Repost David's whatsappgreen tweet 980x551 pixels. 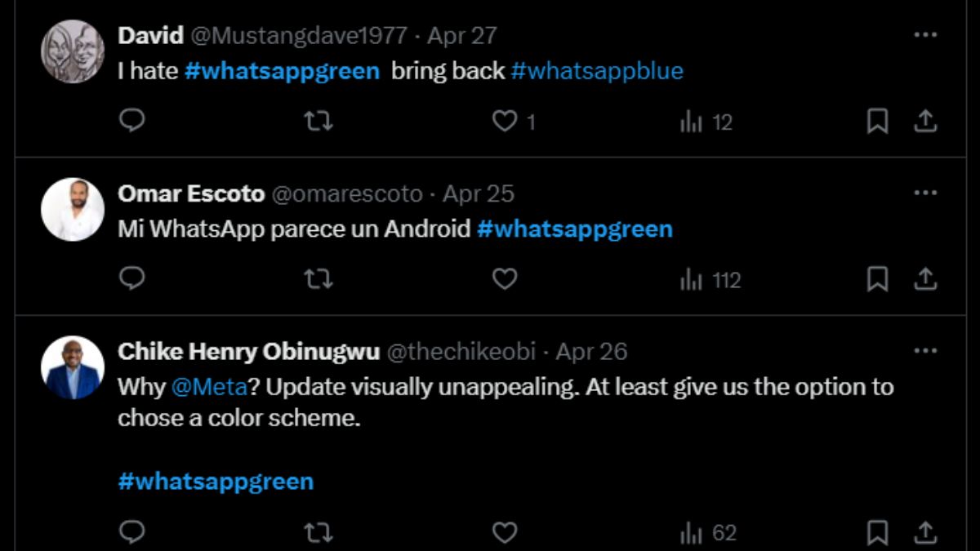click(318, 122)
